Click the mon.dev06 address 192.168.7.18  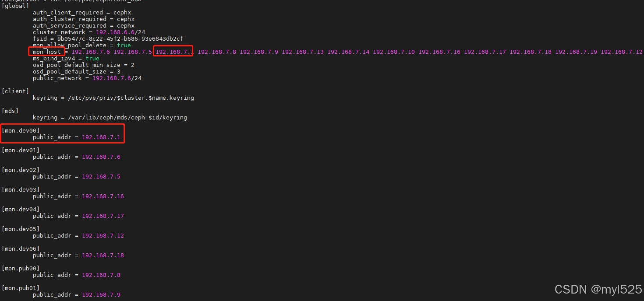pos(103,255)
